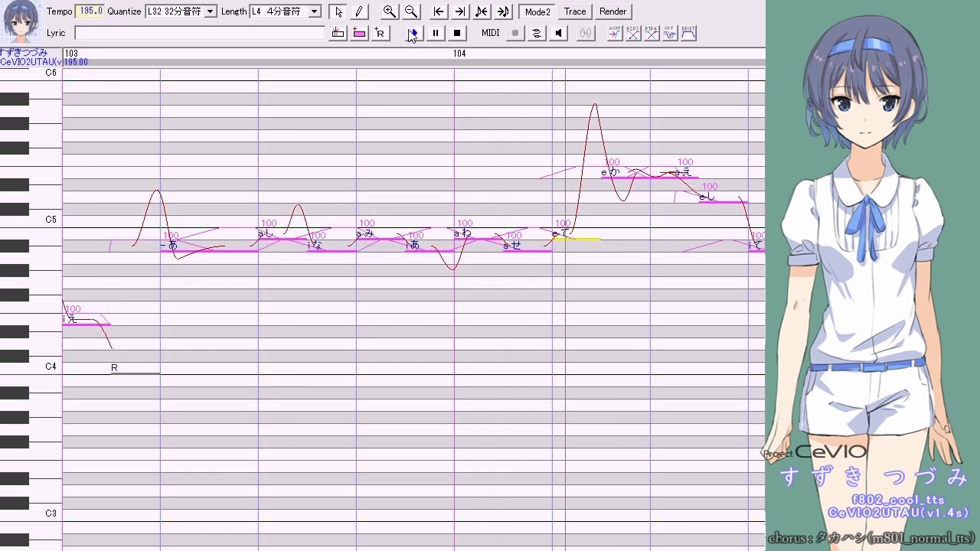Toggle the MIDI speaker mute button
This screenshot has width=980, height=551.
(x=558, y=33)
